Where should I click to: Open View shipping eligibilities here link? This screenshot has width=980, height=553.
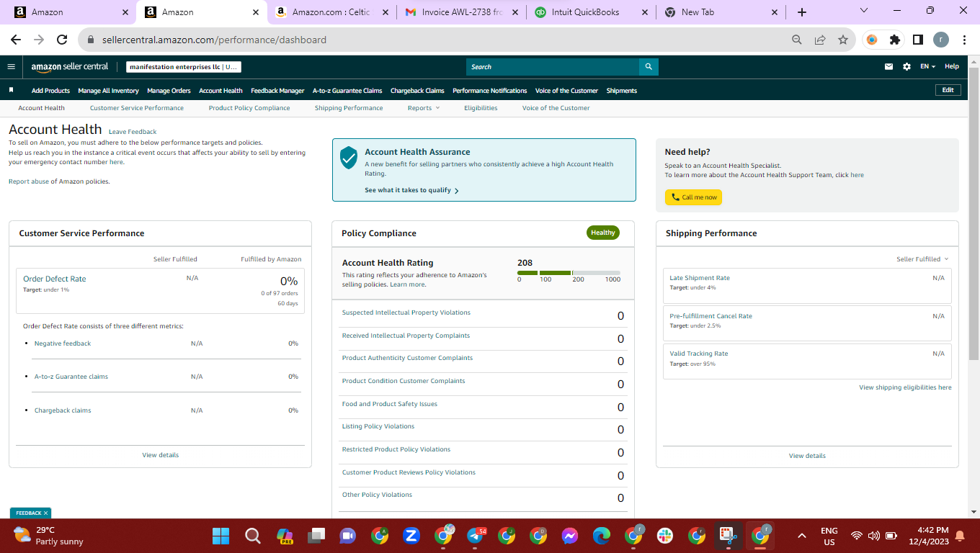(905, 387)
